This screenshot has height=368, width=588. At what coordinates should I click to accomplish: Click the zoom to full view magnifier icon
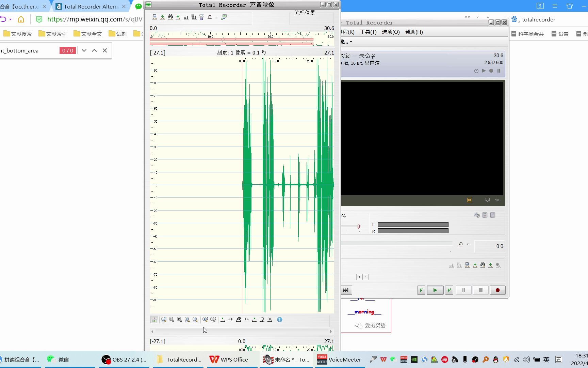(x=164, y=320)
